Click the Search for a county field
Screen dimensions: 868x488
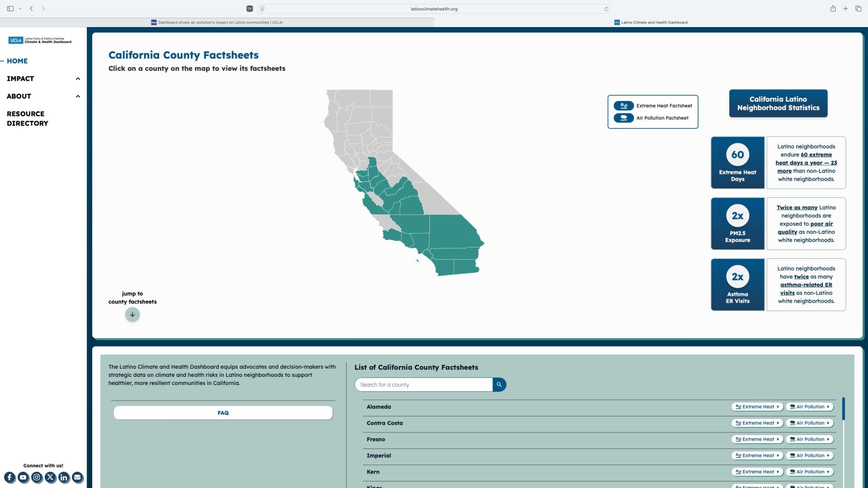tap(424, 385)
